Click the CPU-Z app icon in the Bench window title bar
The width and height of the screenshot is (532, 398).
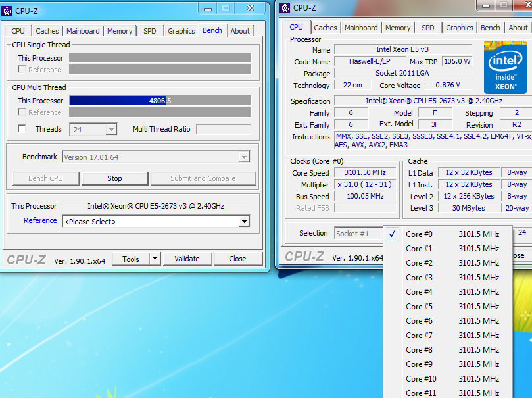point(7,11)
